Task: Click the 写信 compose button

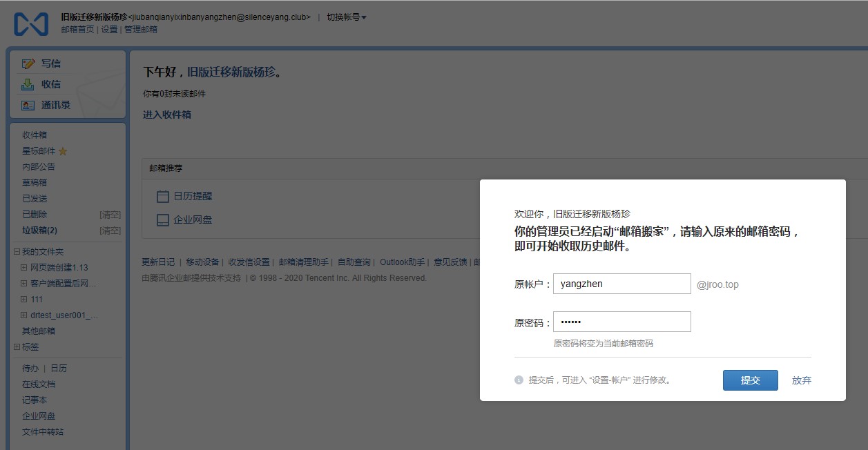Action: coord(50,63)
